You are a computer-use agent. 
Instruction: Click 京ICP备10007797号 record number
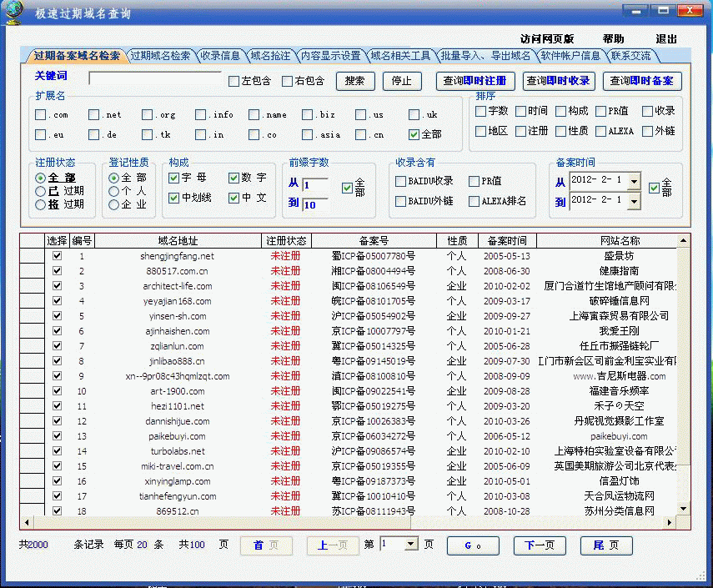click(373, 331)
